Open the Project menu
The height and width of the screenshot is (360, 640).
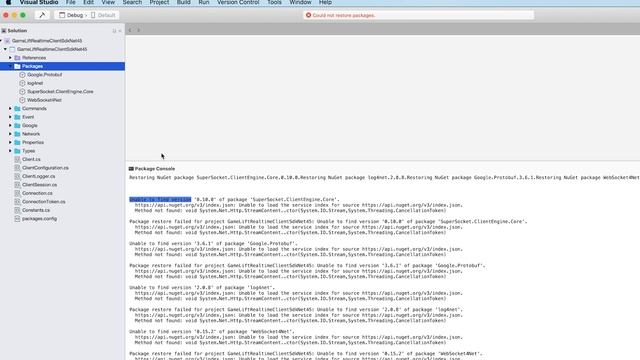[x=159, y=2]
